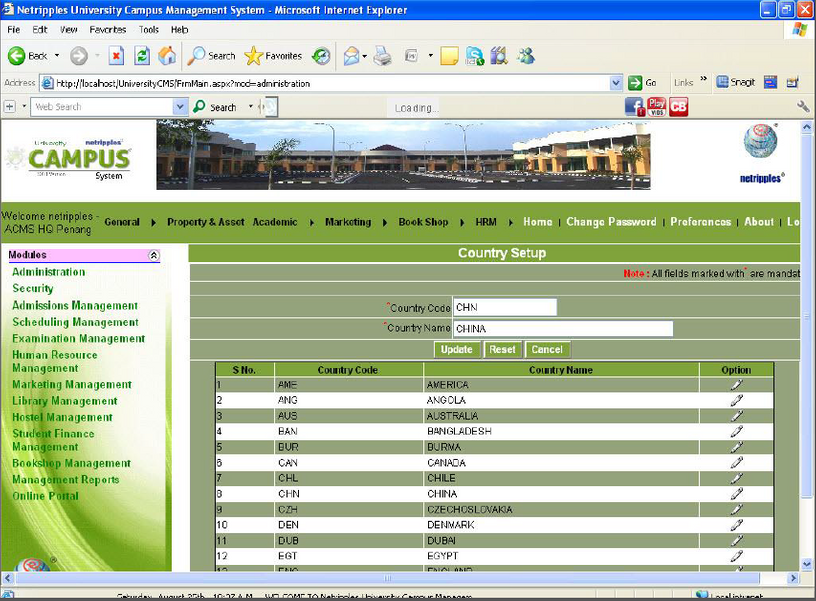Screen dimensions: 816x601
Task: Click the browser Forward arrow icon
Action: pyautogui.click(x=79, y=56)
